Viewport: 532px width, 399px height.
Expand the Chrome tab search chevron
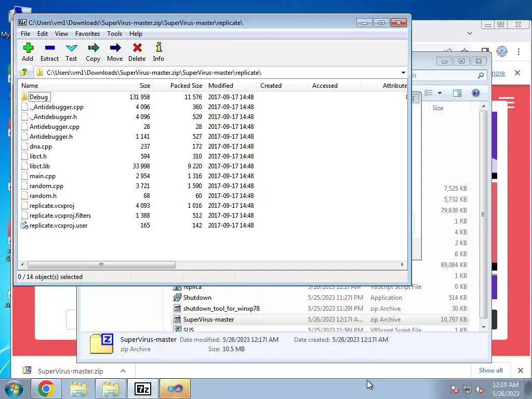point(470,33)
